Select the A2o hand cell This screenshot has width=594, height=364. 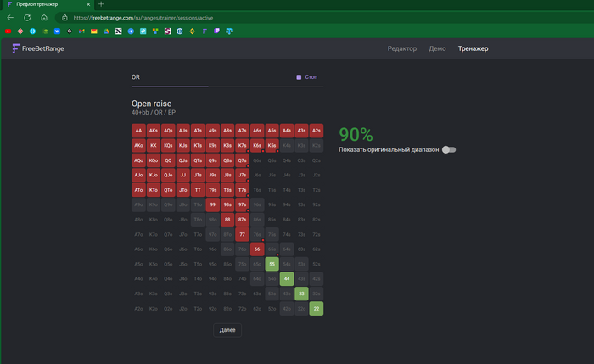coord(138,309)
